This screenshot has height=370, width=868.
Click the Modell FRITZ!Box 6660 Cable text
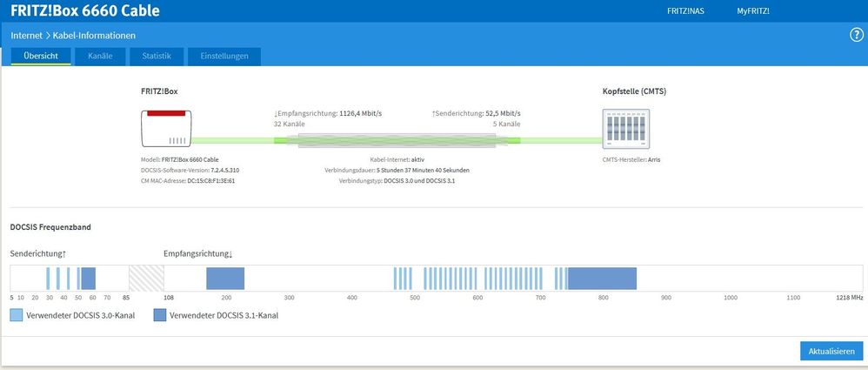pos(180,159)
